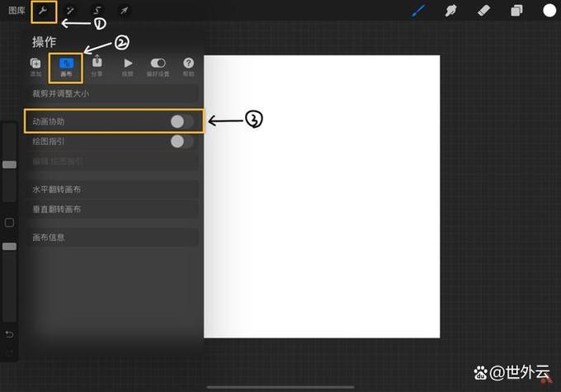Switch to the 添加 Add tab
This screenshot has height=392, width=561.
pyautogui.click(x=35, y=68)
